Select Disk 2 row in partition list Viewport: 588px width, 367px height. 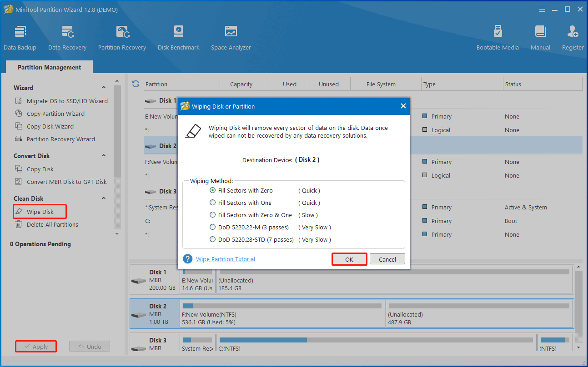(363, 146)
